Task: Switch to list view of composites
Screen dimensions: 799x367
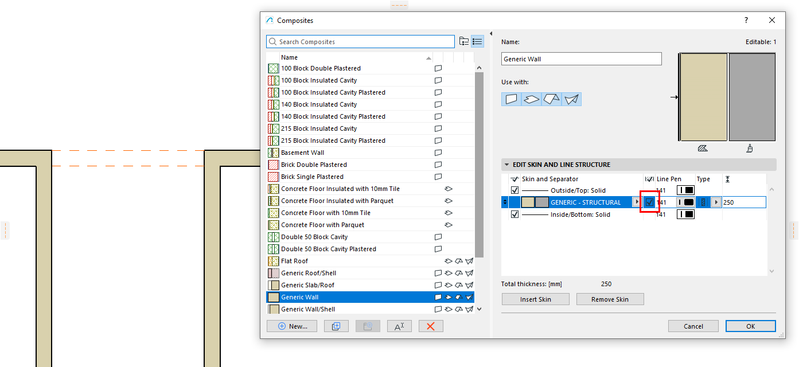Action: [477, 41]
